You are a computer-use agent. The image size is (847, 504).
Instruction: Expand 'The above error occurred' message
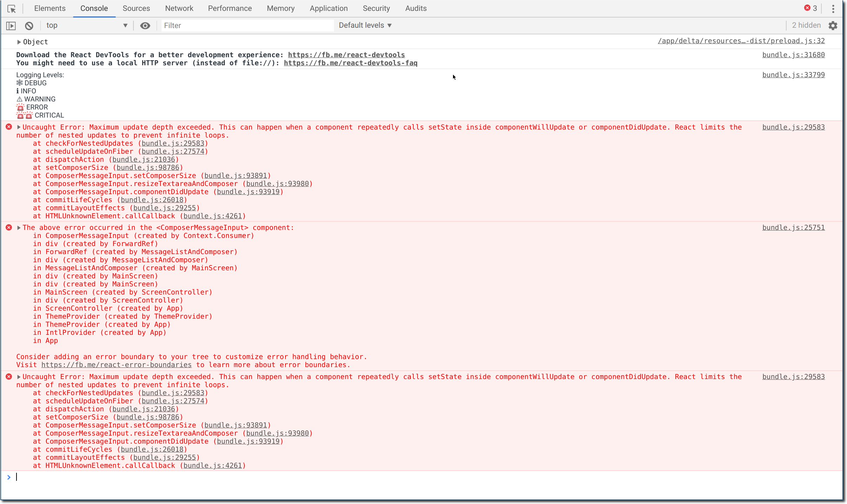tap(19, 227)
